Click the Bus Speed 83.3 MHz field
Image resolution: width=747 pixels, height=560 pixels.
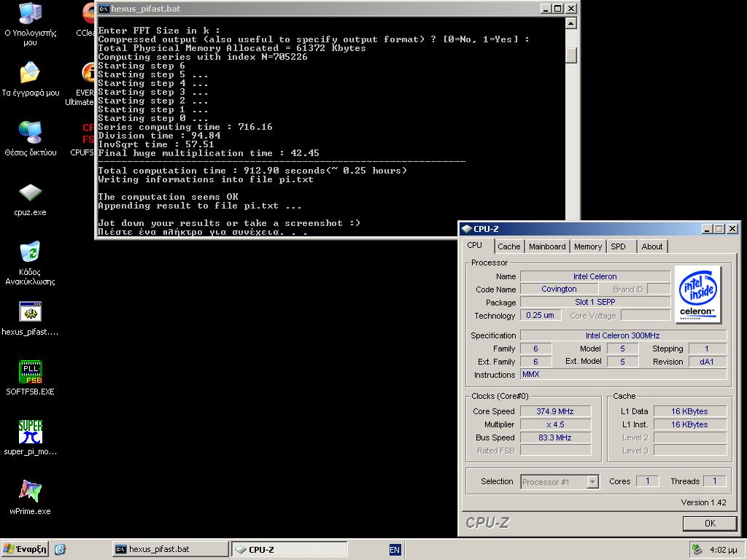click(555, 437)
